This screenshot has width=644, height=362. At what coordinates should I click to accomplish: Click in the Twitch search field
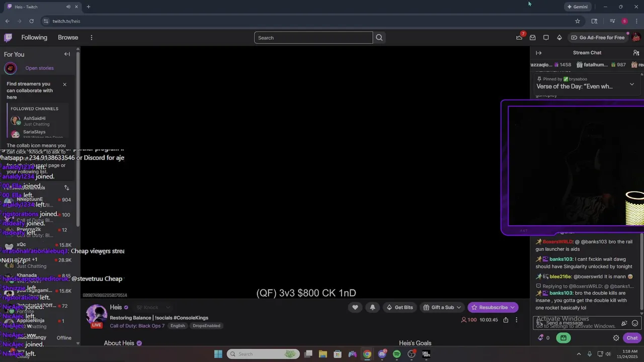(x=313, y=38)
